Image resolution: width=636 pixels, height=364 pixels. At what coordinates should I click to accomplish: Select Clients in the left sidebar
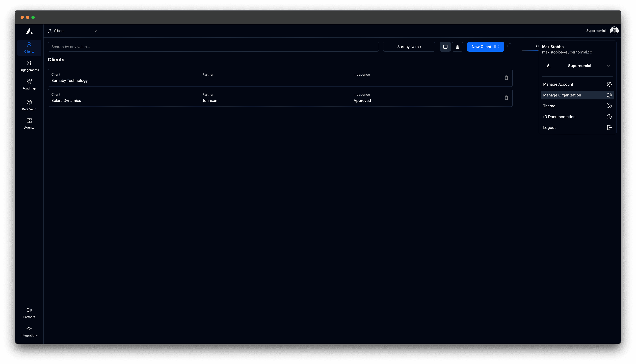coord(29,47)
